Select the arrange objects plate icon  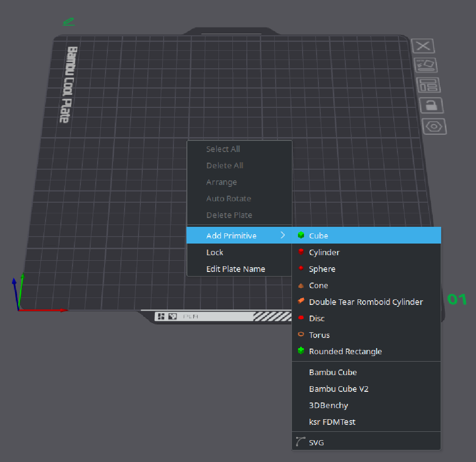[429, 85]
